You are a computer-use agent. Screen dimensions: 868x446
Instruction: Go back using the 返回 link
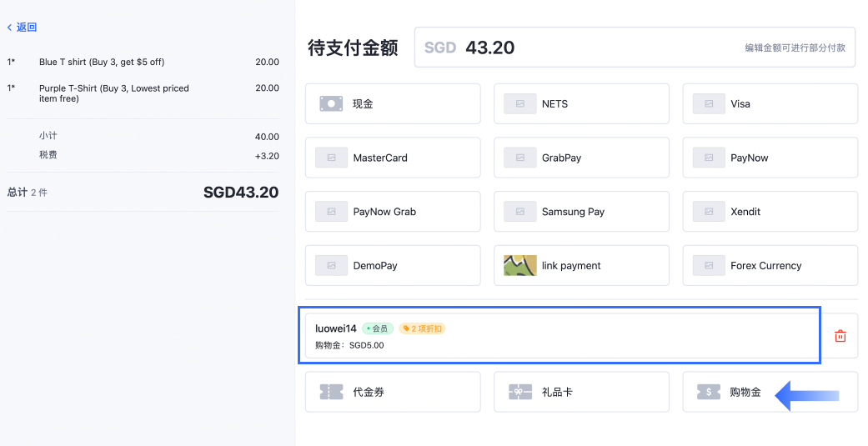23,28
